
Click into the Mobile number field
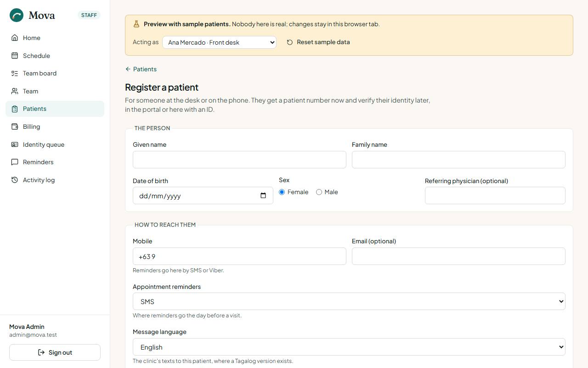pyautogui.click(x=239, y=256)
